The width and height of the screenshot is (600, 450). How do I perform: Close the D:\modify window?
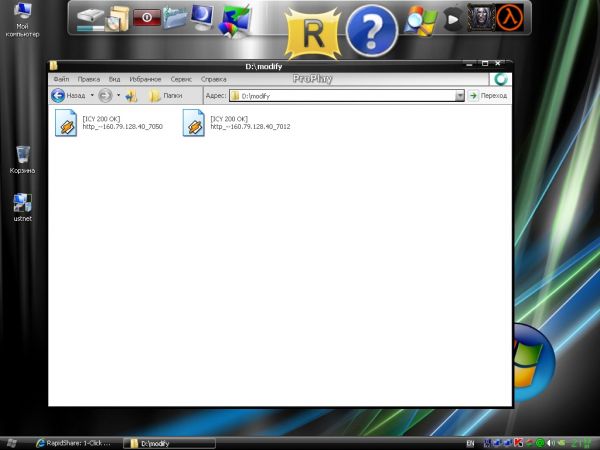coord(497,64)
